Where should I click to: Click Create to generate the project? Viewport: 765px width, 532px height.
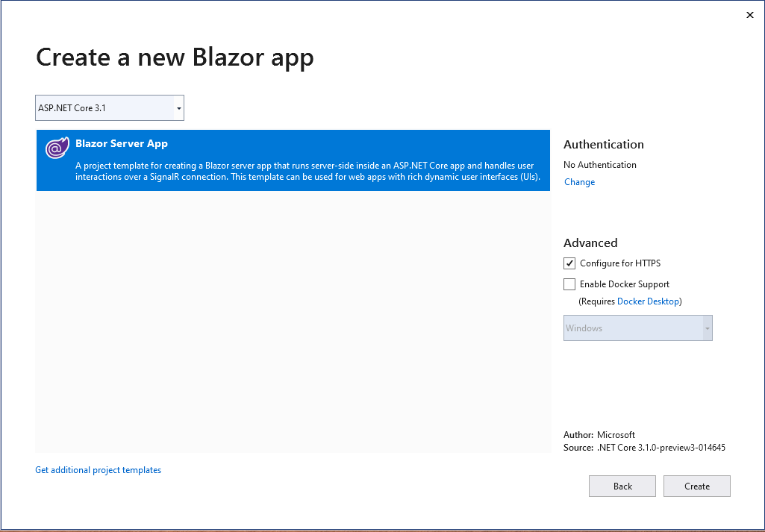[x=696, y=486]
